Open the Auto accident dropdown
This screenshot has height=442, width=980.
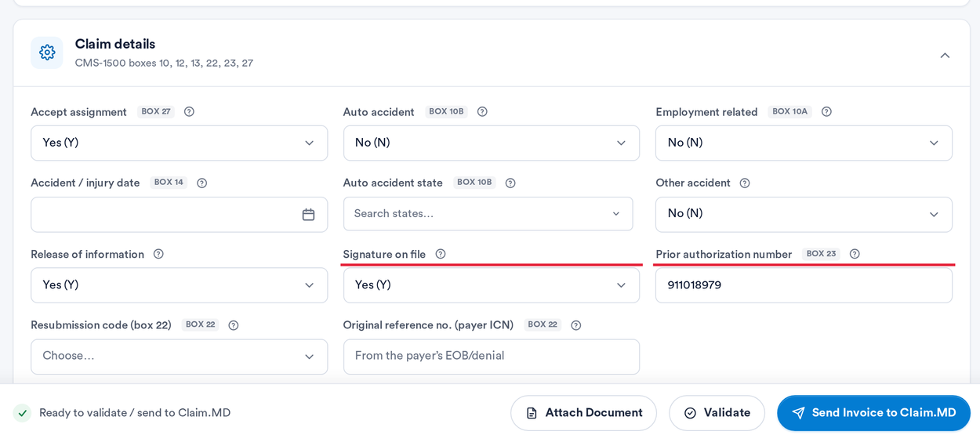[x=492, y=143]
